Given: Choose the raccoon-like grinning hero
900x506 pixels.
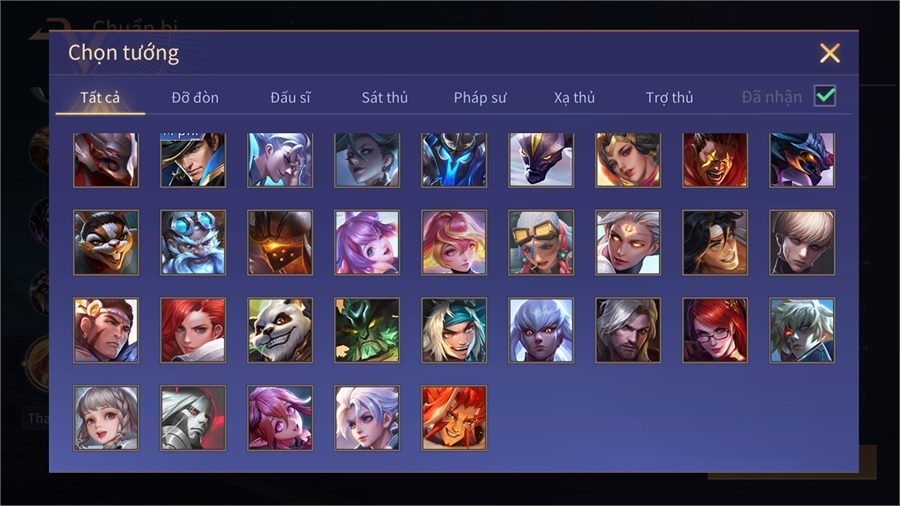Looking at the screenshot, I should 106,242.
